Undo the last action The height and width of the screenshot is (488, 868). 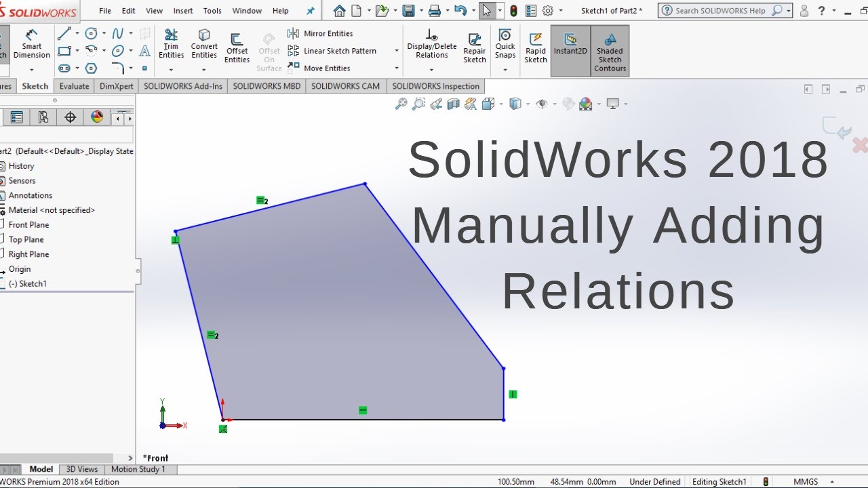click(x=460, y=10)
